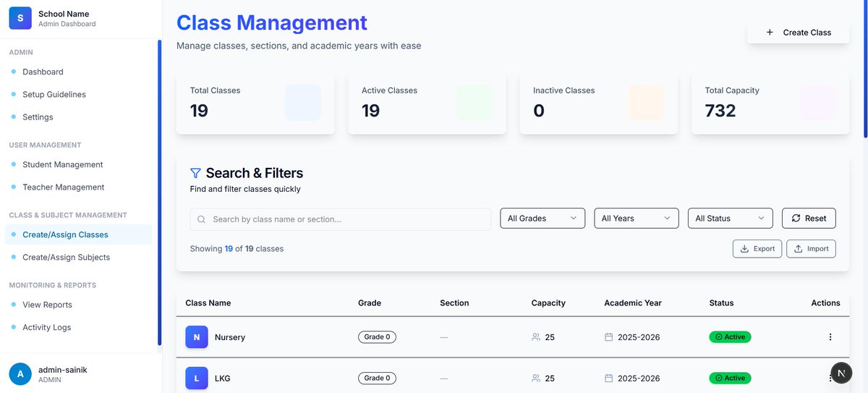Click the Active status badge for LKG
This screenshot has height=393, width=868.
(x=730, y=379)
